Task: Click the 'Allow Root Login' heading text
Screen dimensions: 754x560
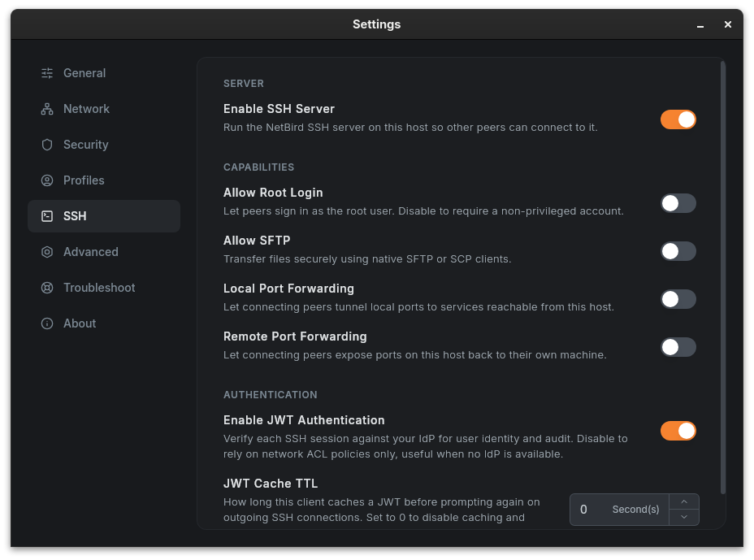Action: tap(273, 193)
